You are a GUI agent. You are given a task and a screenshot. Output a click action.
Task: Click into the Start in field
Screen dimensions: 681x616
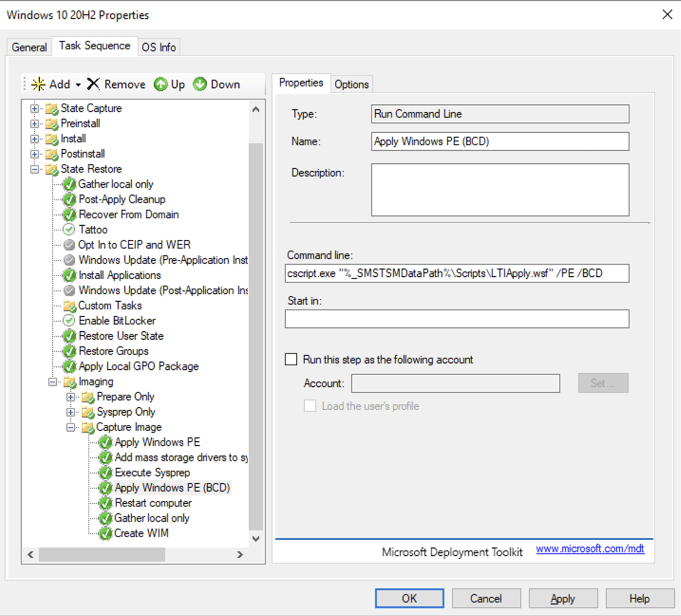pos(457,319)
